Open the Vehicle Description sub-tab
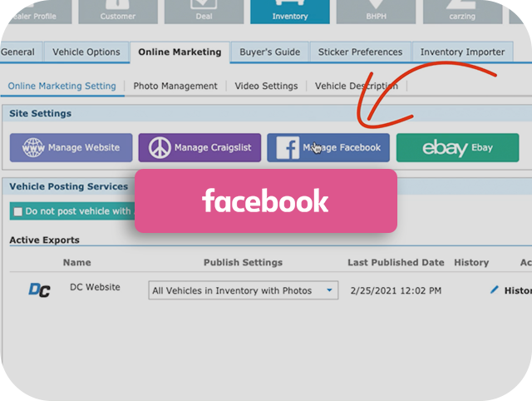 pyautogui.click(x=357, y=86)
